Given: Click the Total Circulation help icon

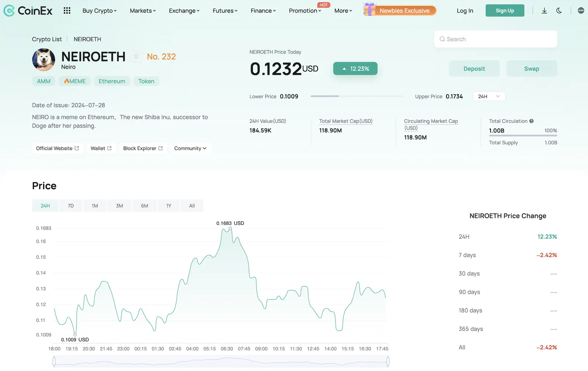Looking at the screenshot, I should click(531, 121).
